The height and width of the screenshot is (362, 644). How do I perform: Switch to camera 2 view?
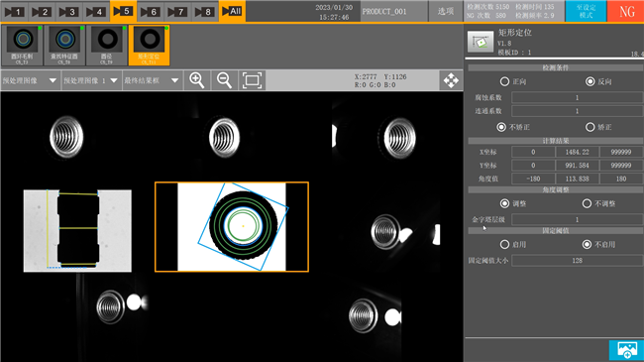coord(42,12)
